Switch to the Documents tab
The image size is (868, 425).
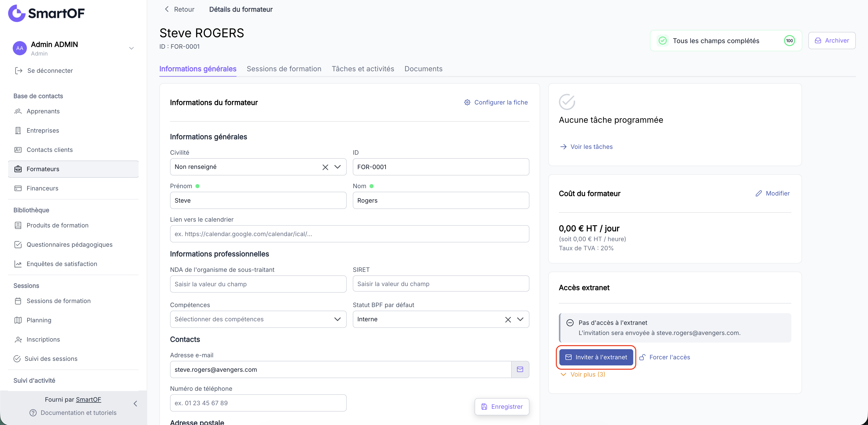coord(423,69)
